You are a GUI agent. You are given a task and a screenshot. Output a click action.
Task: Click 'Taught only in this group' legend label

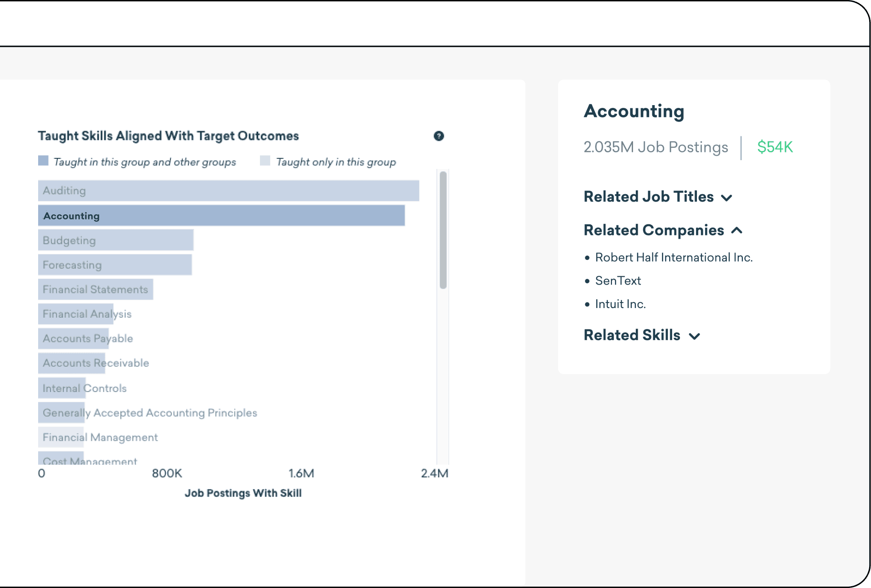pos(336,162)
